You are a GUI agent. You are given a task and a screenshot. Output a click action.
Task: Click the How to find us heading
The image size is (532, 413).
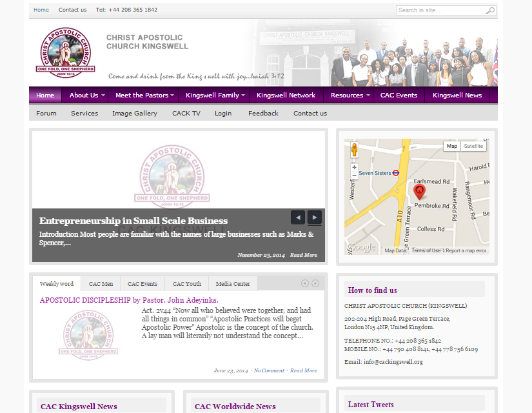tap(373, 290)
